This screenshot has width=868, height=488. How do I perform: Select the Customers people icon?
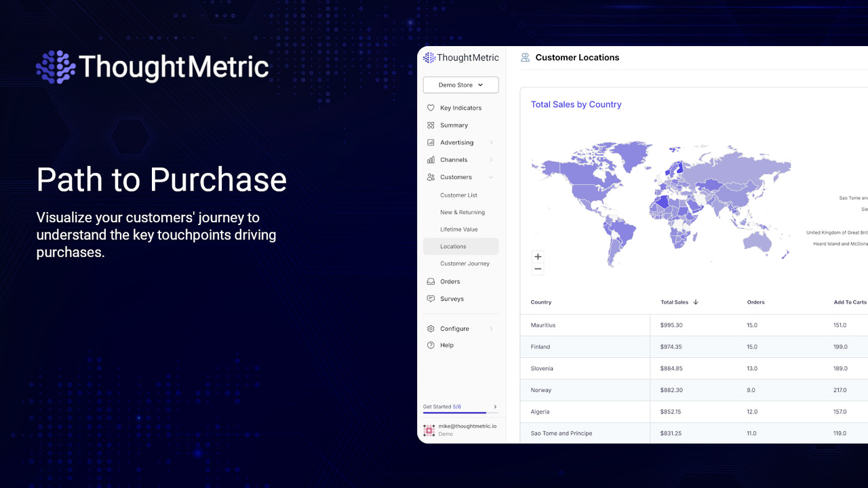[431, 177]
